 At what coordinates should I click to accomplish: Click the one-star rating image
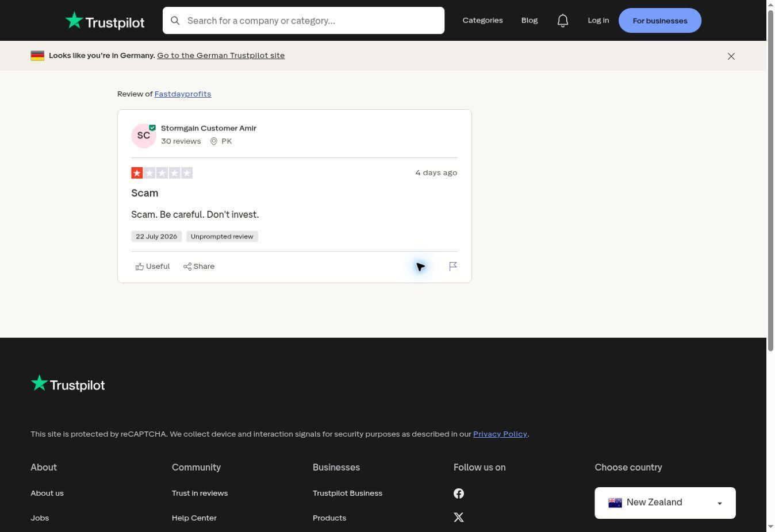[162, 173]
